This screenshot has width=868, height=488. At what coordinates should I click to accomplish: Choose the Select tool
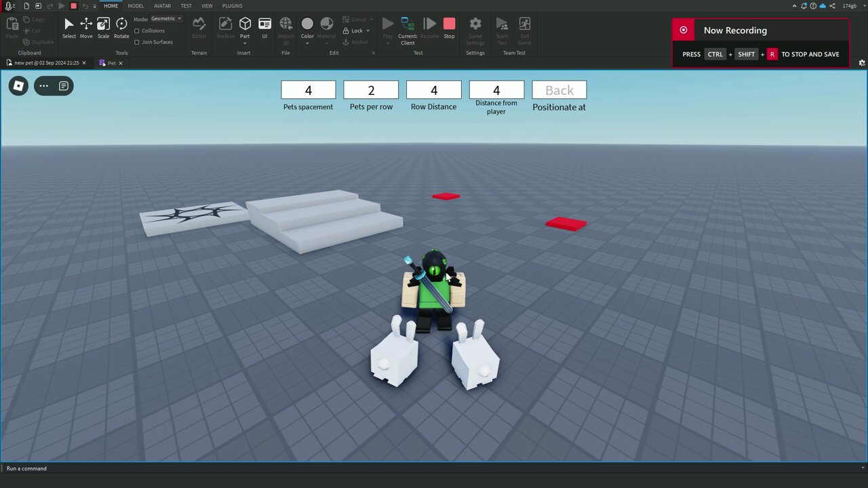tap(68, 28)
